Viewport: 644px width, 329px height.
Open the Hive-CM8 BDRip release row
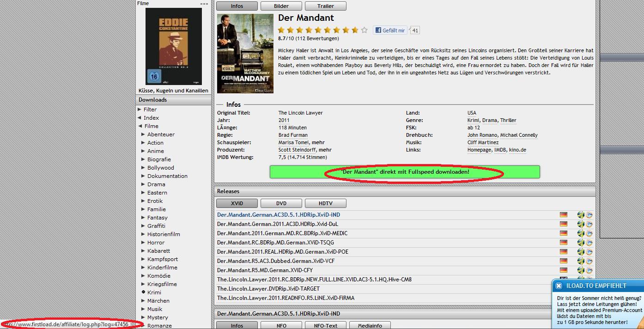pyautogui.click(x=314, y=280)
